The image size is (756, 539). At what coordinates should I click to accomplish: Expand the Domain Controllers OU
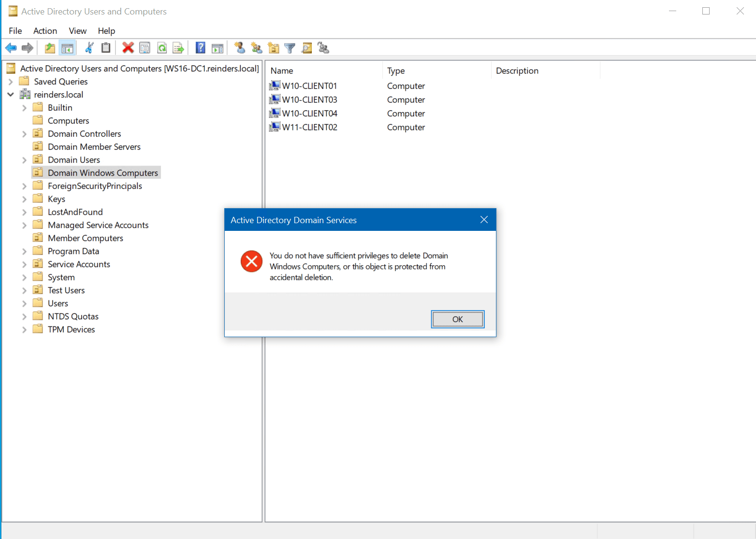click(24, 134)
